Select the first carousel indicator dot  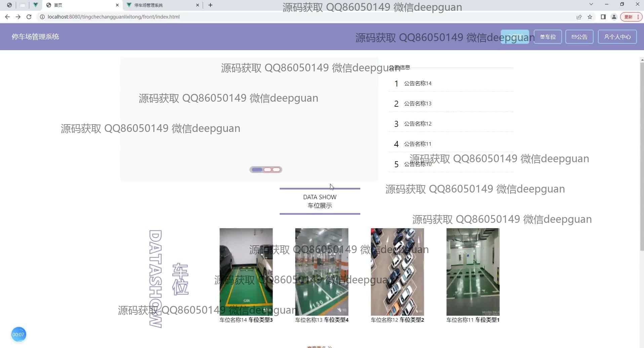click(x=257, y=170)
